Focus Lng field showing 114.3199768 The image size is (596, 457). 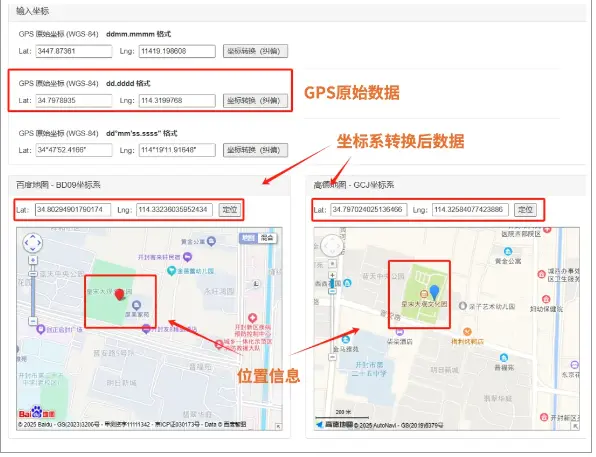(x=177, y=100)
